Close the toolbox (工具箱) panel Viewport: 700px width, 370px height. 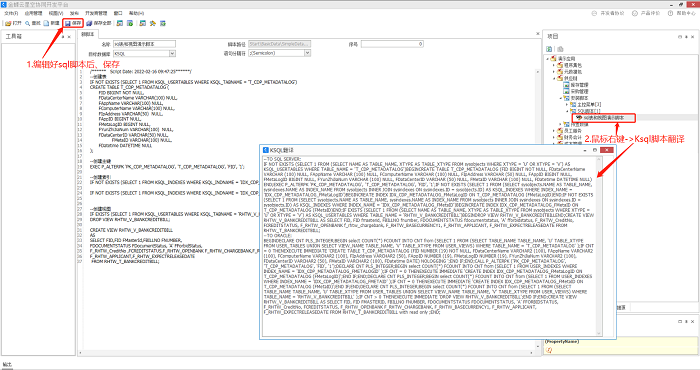(69, 37)
